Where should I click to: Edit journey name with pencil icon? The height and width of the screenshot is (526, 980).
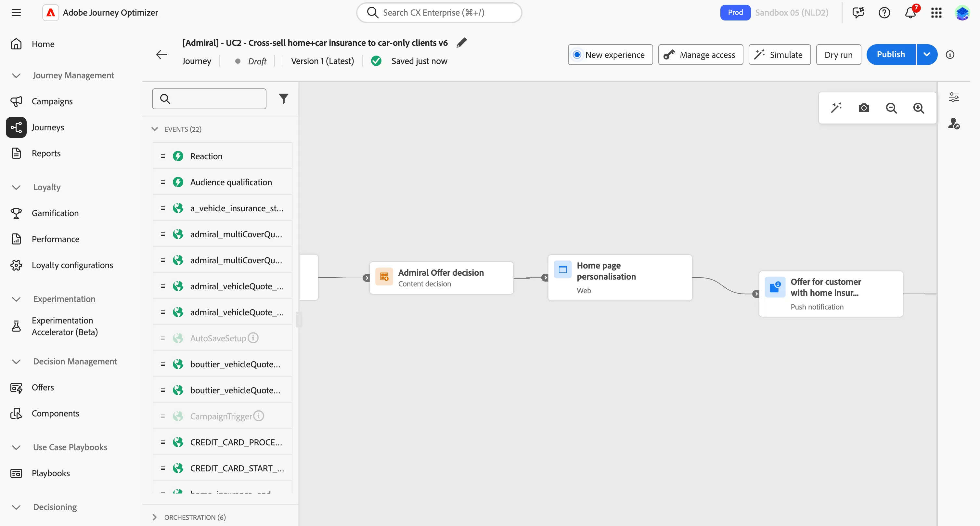click(461, 43)
